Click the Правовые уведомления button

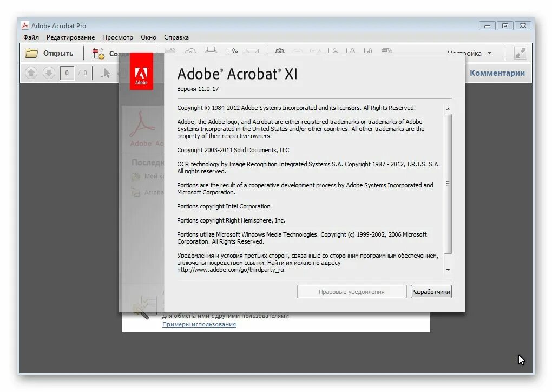(x=352, y=292)
